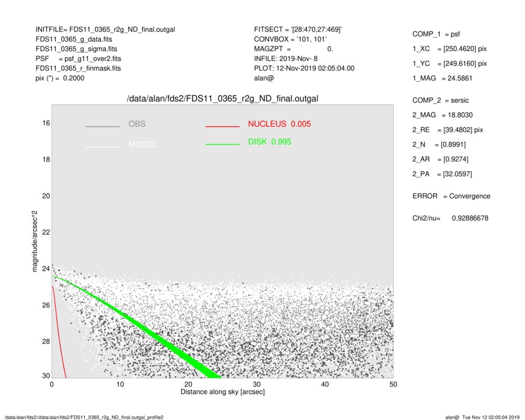Viewport: 525px width, 420px height.
Task: Click the y-axis tick label 22
Action: click(46, 233)
